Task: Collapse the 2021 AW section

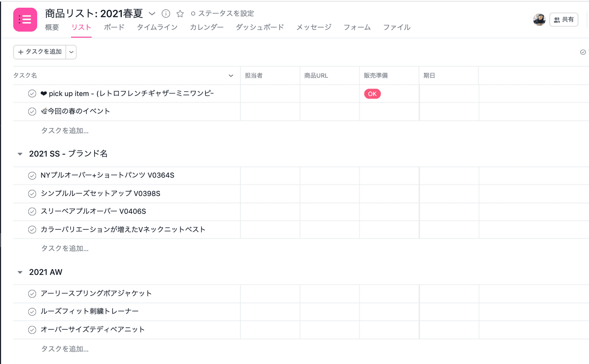Action: click(x=20, y=272)
